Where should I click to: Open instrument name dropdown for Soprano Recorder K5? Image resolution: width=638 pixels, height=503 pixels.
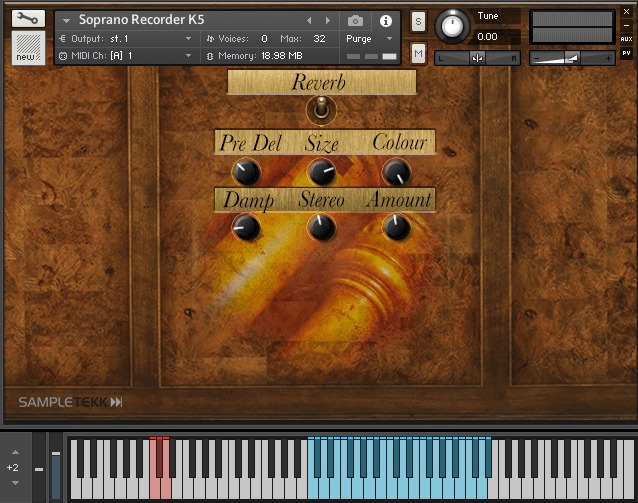pos(66,21)
